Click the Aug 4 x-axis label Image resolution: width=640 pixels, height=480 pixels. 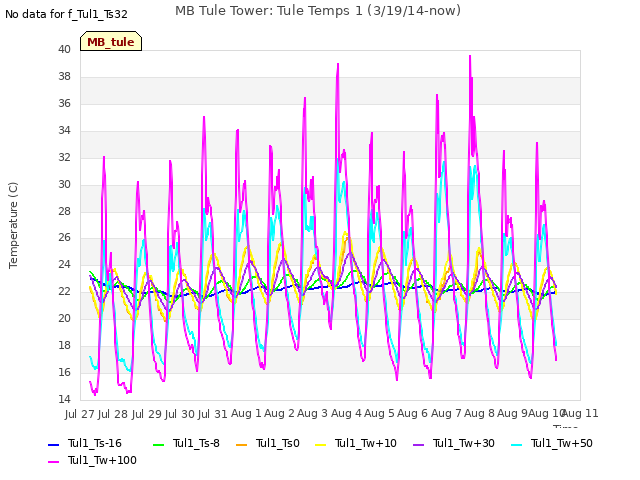[x=346, y=413]
